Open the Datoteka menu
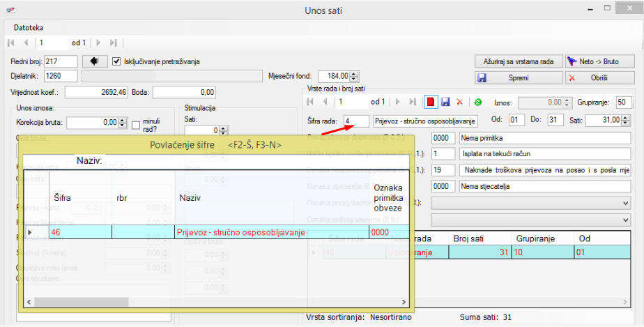644x327 pixels. (x=29, y=28)
